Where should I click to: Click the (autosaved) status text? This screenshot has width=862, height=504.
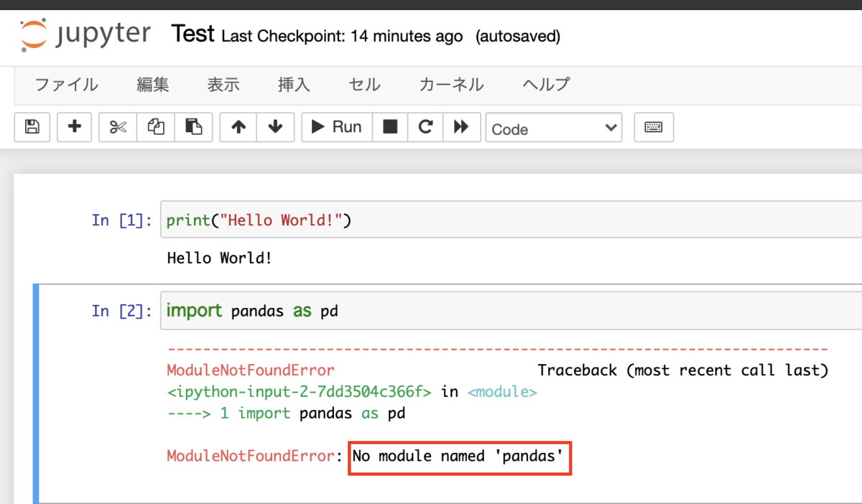click(518, 36)
